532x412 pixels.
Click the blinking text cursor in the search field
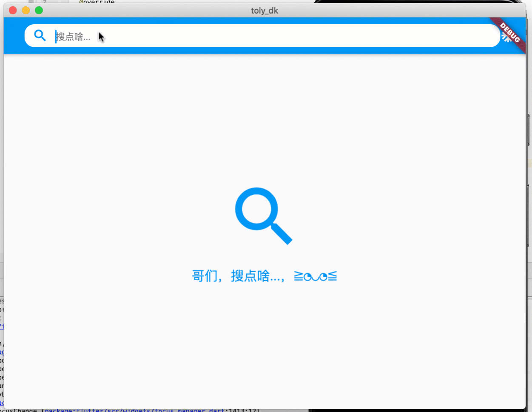tap(56, 37)
